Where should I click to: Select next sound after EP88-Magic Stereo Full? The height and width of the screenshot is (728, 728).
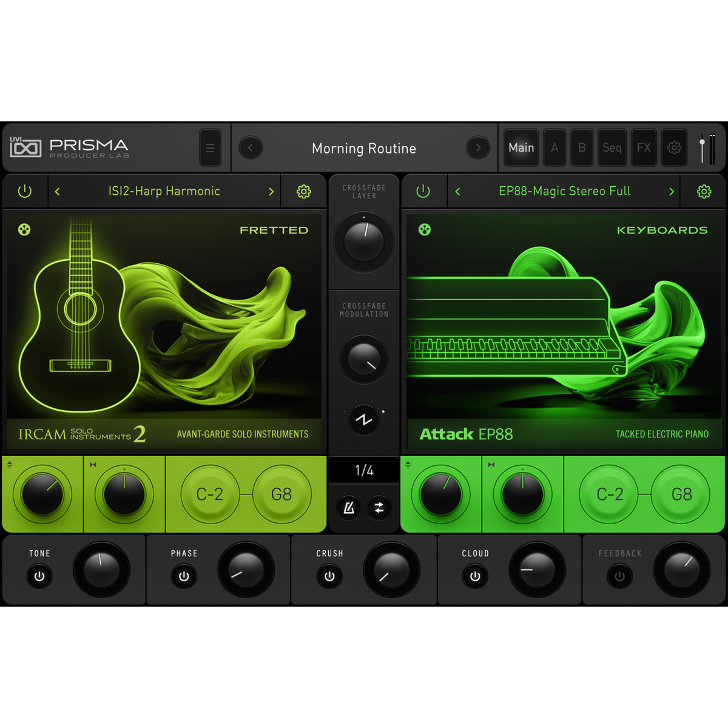(671, 192)
